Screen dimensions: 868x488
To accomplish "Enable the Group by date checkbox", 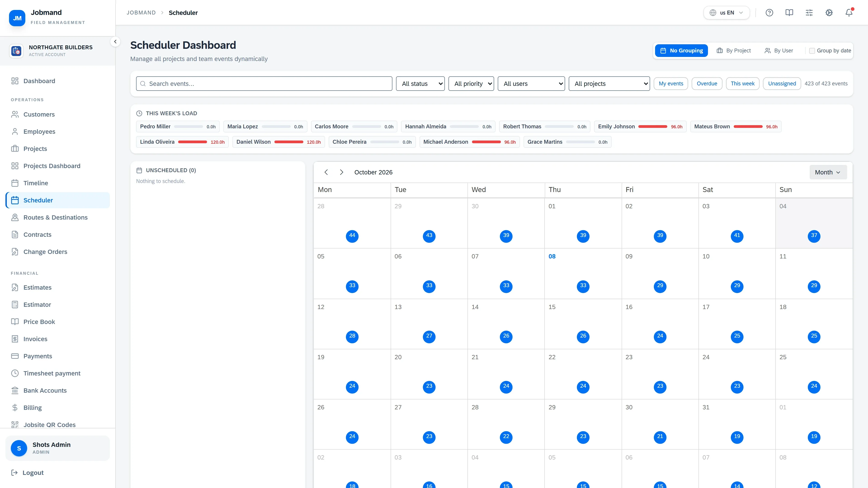I will (812, 51).
